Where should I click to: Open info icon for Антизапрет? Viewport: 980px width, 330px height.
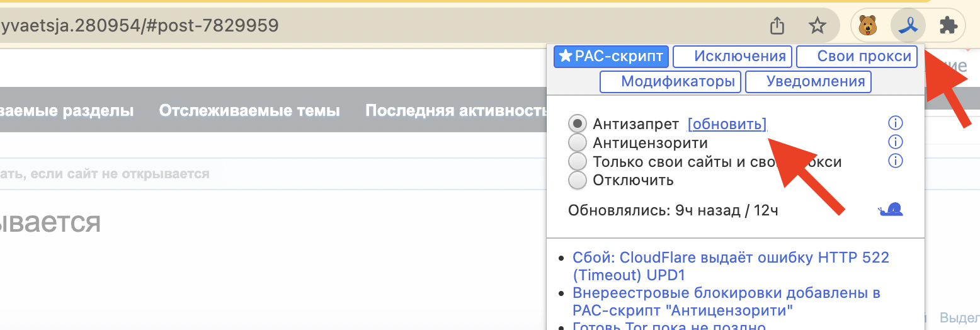tap(895, 123)
